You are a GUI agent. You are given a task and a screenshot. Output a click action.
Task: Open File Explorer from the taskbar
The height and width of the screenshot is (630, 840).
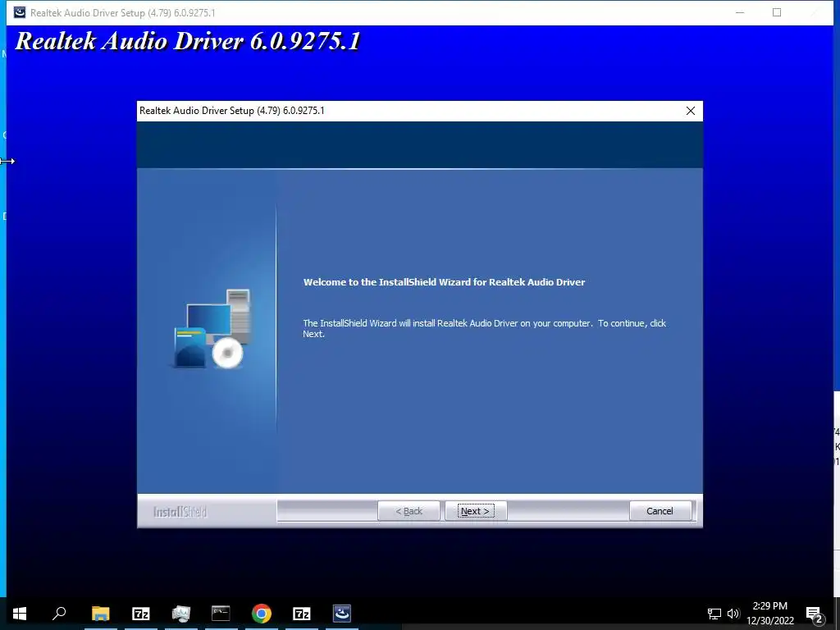point(101,614)
